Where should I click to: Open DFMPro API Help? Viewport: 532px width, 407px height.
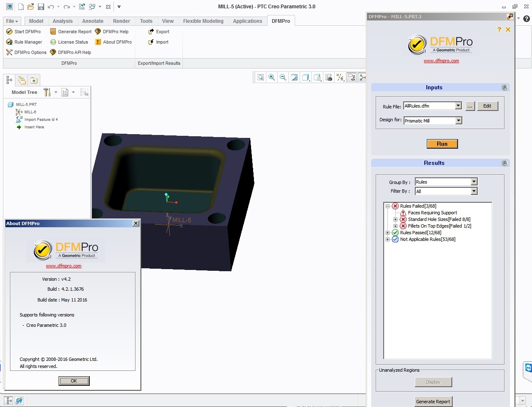pyautogui.click(x=70, y=52)
